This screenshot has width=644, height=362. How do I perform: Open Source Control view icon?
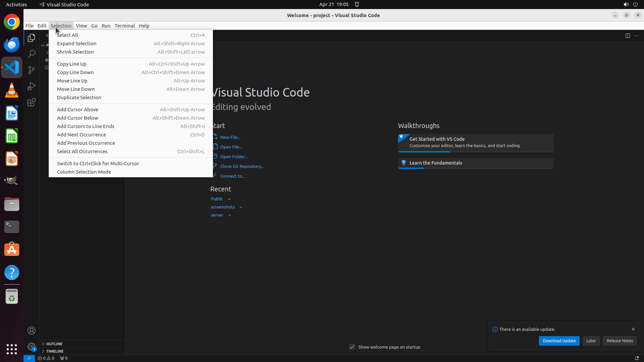32,70
